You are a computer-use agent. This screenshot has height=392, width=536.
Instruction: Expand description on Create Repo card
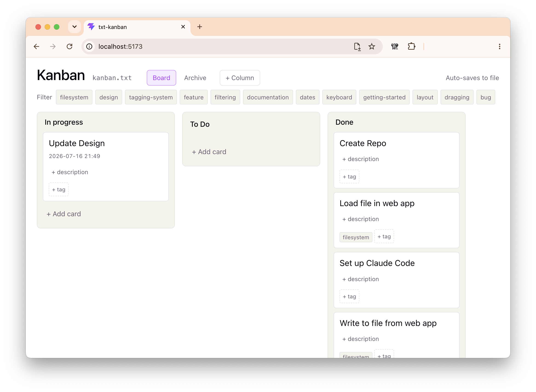pos(360,159)
